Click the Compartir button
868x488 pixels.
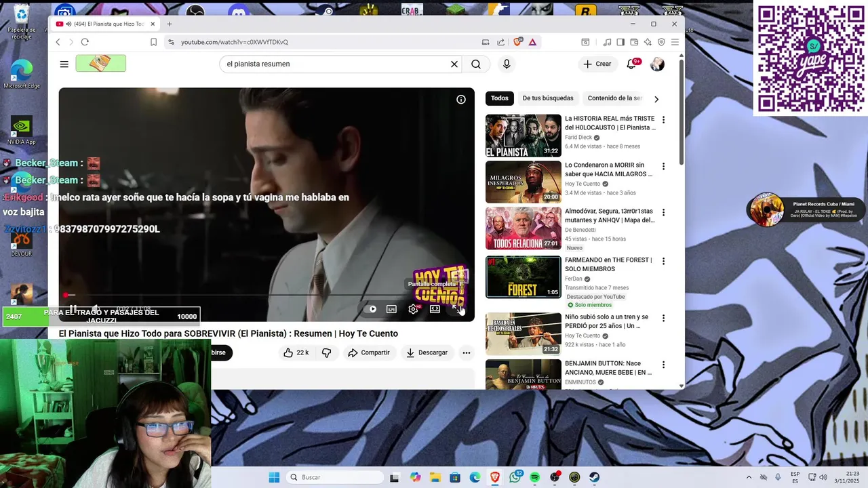click(x=369, y=352)
